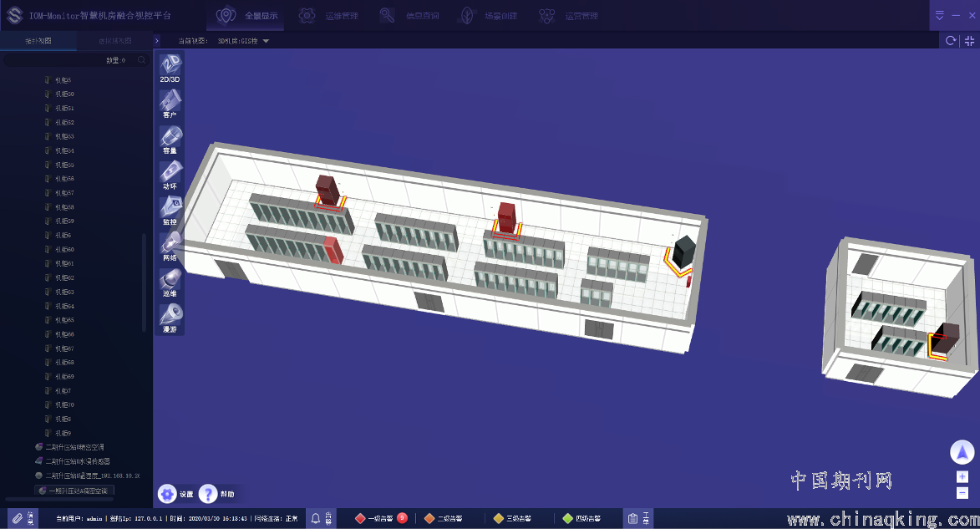Viewport: 980px width, 529px height.
Task: Click the dark cabinet in small room
Action: [x=946, y=338]
